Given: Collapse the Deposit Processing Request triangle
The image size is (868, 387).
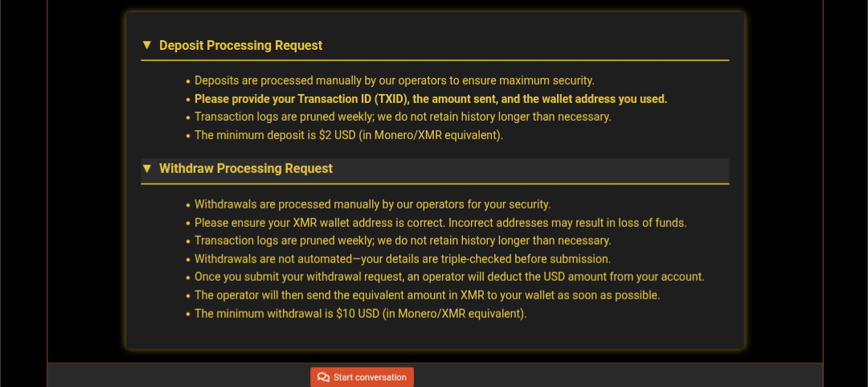Looking at the screenshot, I should coord(147,45).
